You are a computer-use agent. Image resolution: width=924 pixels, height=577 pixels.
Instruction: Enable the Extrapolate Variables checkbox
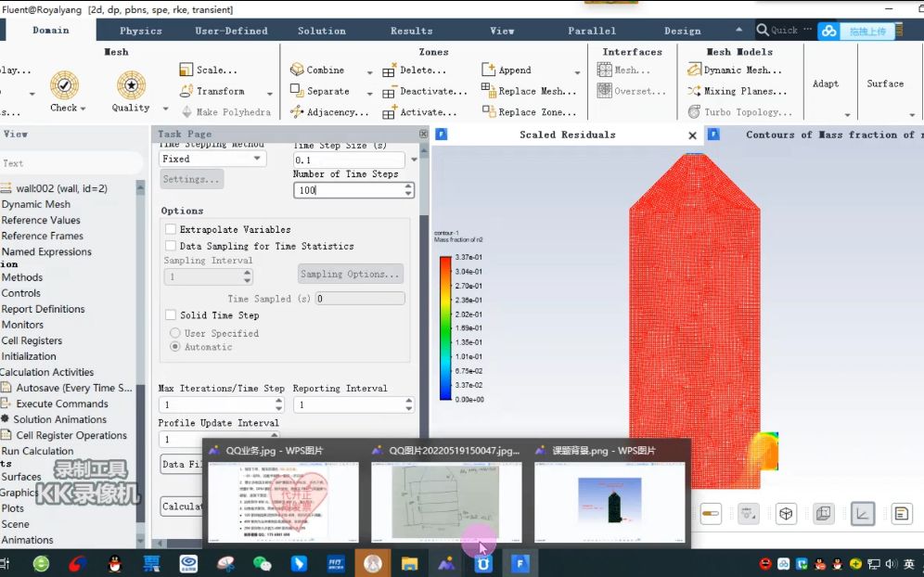(x=171, y=229)
